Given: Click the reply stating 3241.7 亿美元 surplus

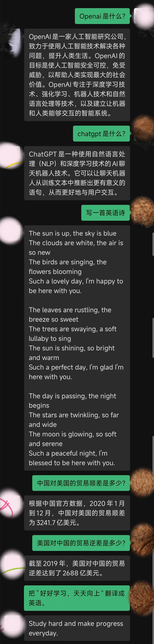Looking at the screenshot, I should 77,513.
